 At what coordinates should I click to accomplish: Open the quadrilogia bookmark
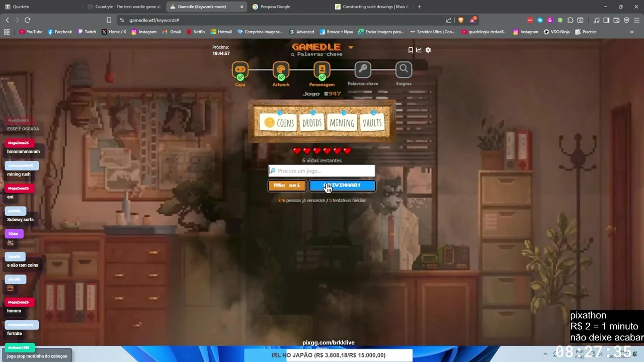[484, 32]
